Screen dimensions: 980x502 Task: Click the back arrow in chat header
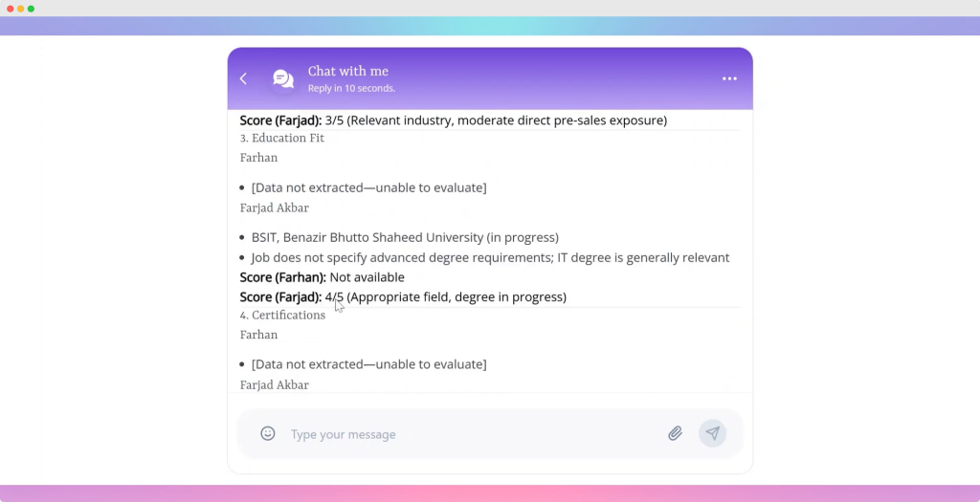point(243,78)
